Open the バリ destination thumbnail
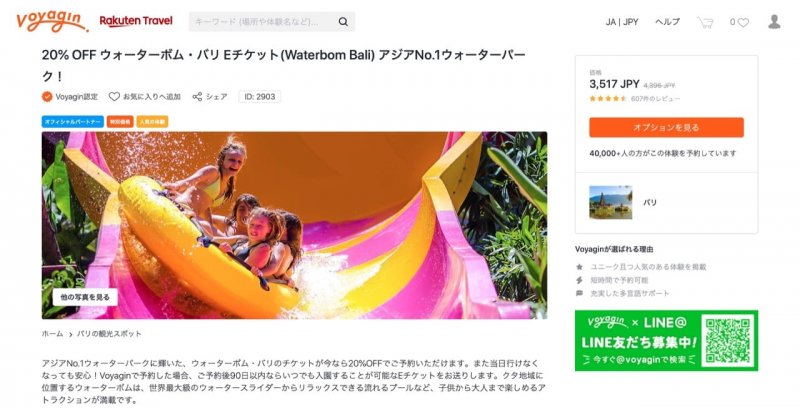This screenshot has height=409, width=800. (x=611, y=202)
